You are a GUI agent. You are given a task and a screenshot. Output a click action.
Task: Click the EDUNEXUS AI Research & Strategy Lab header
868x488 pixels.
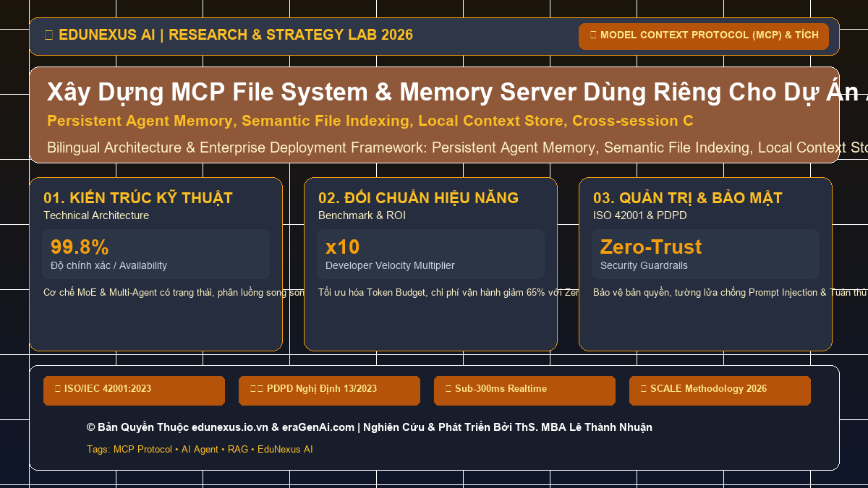(229, 35)
